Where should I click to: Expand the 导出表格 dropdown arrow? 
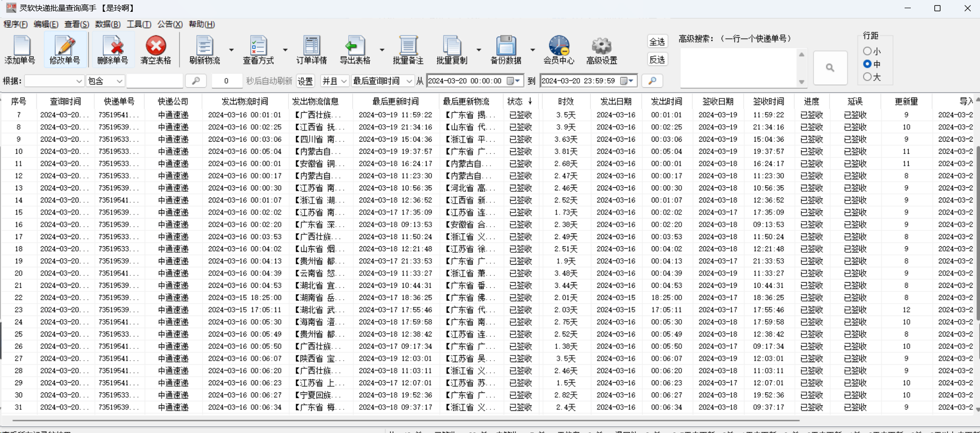tap(382, 50)
